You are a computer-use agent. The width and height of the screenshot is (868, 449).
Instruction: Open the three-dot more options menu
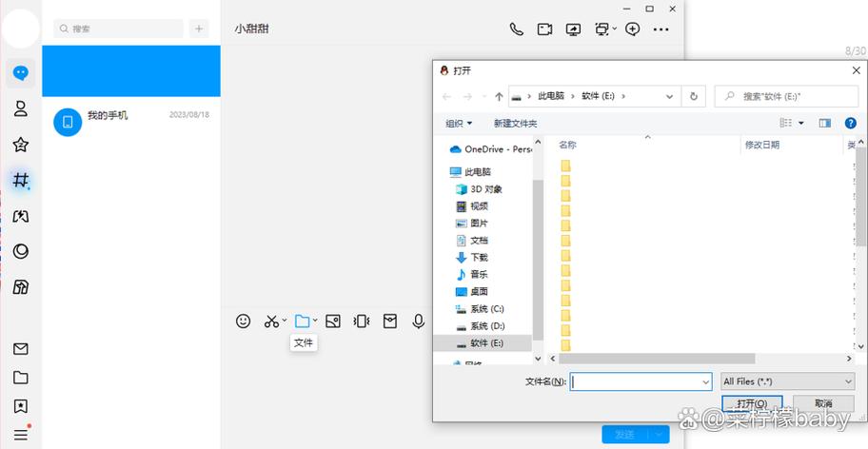[661, 29]
